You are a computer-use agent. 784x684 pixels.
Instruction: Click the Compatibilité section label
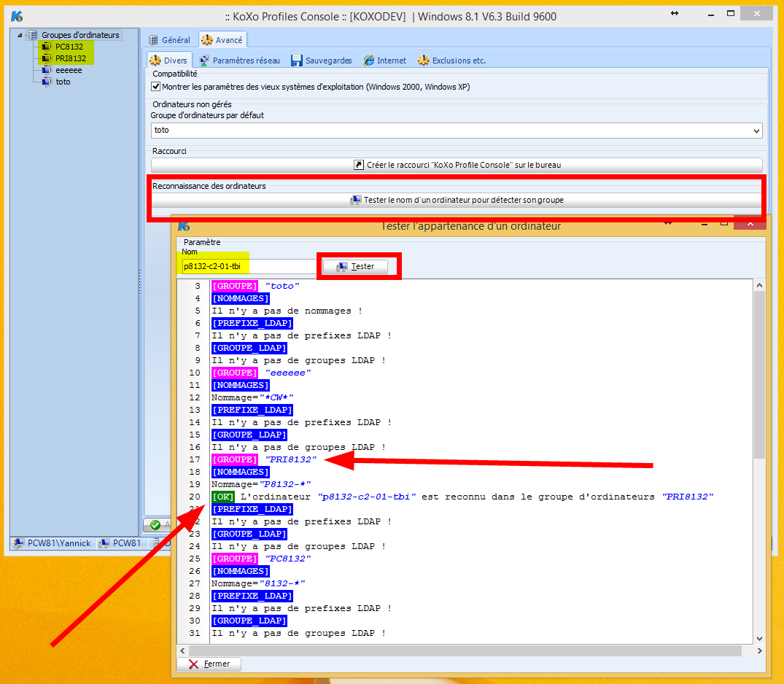(174, 74)
